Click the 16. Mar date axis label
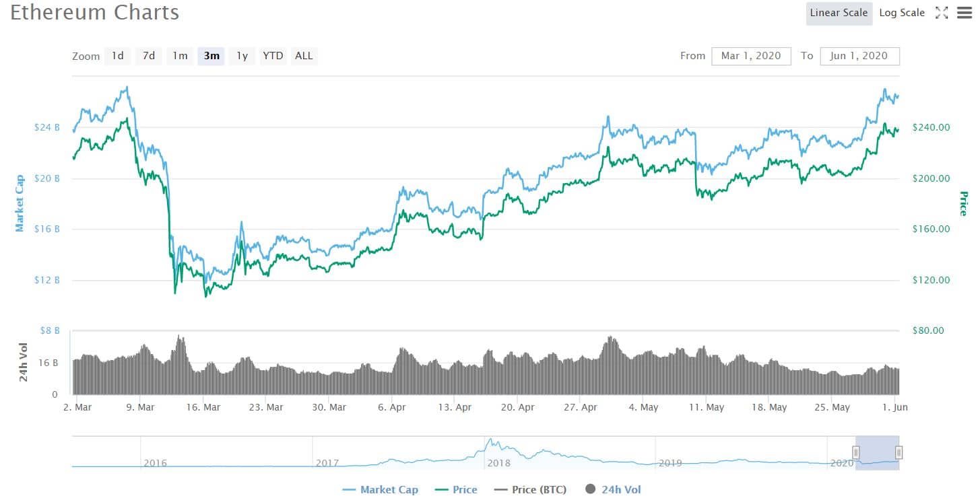The width and height of the screenshot is (980, 496). [203, 407]
